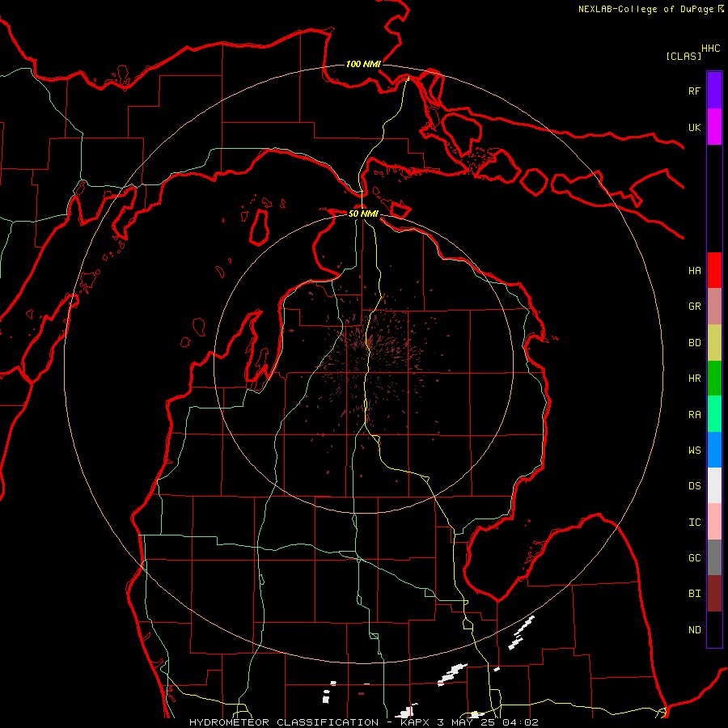Click the HA red legend swatch
Image resolution: width=728 pixels, height=728 pixels.
click(x=714, y=270)
